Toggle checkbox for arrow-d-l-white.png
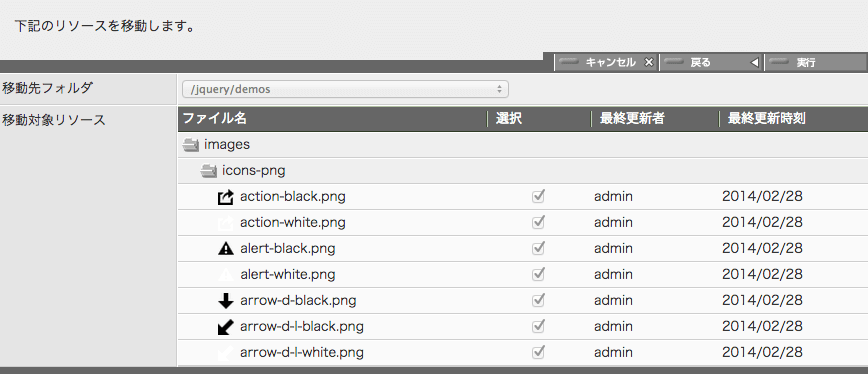The height and width of the screenshot is (375, 868). [x=538, y=353]
